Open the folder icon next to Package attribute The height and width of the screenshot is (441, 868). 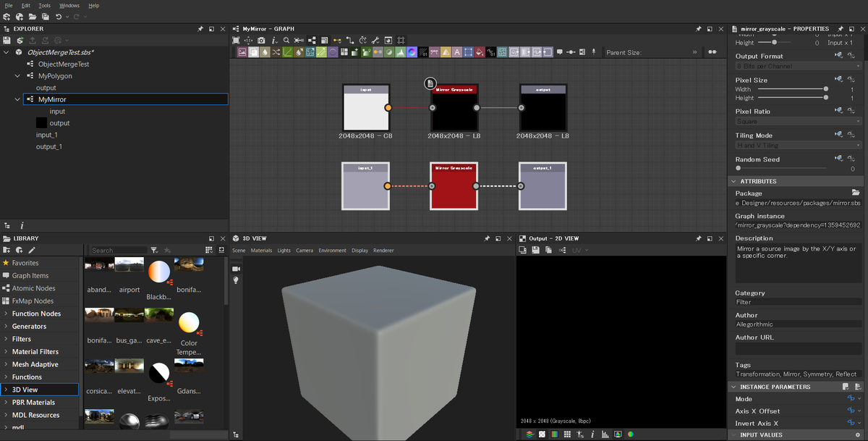856,193
